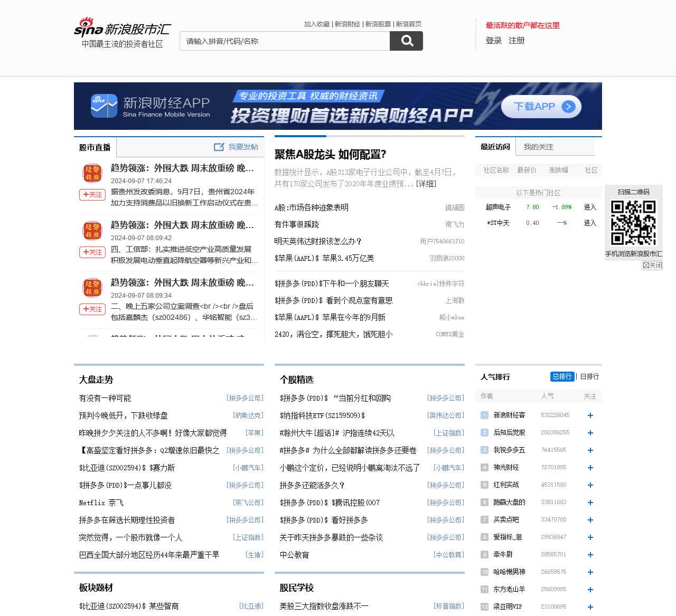The image size is (676, 616).
Task: Follow 牵牛尉 with plus icon
Action: tap(590, 555)
